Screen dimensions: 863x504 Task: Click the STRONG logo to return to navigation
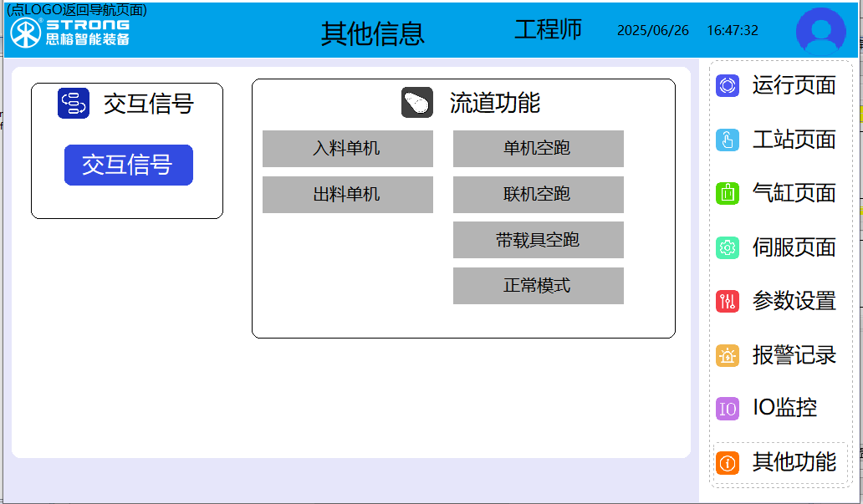(x=69, y=32)
